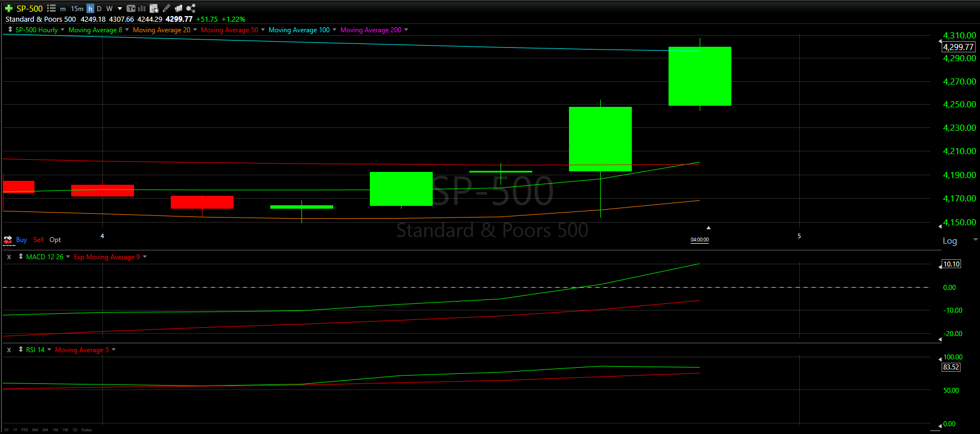Switch to the minute (m) timeframe

pos(63,9)
